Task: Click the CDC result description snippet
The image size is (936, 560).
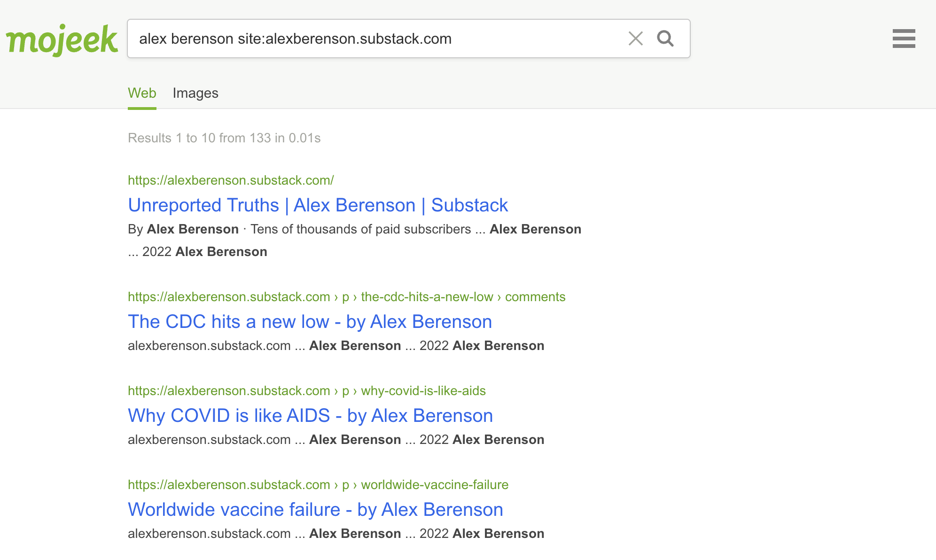Action: (x=336, y=346)
